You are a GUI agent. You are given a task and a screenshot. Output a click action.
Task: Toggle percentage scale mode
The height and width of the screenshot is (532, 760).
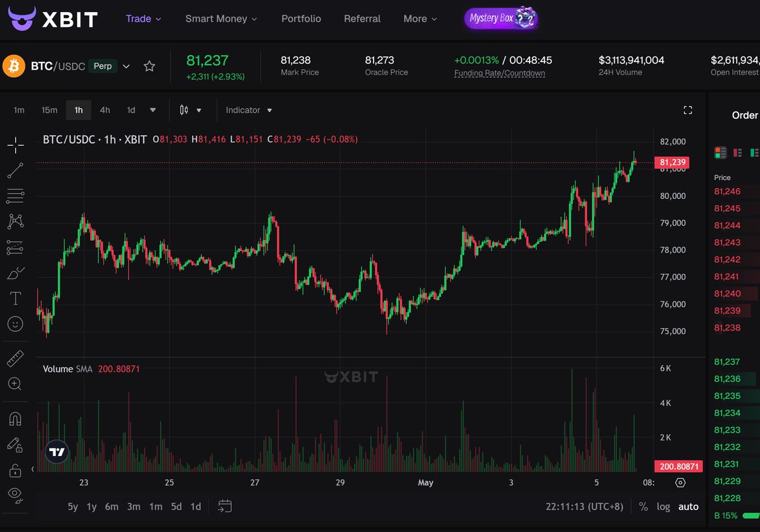pos(643,507)
